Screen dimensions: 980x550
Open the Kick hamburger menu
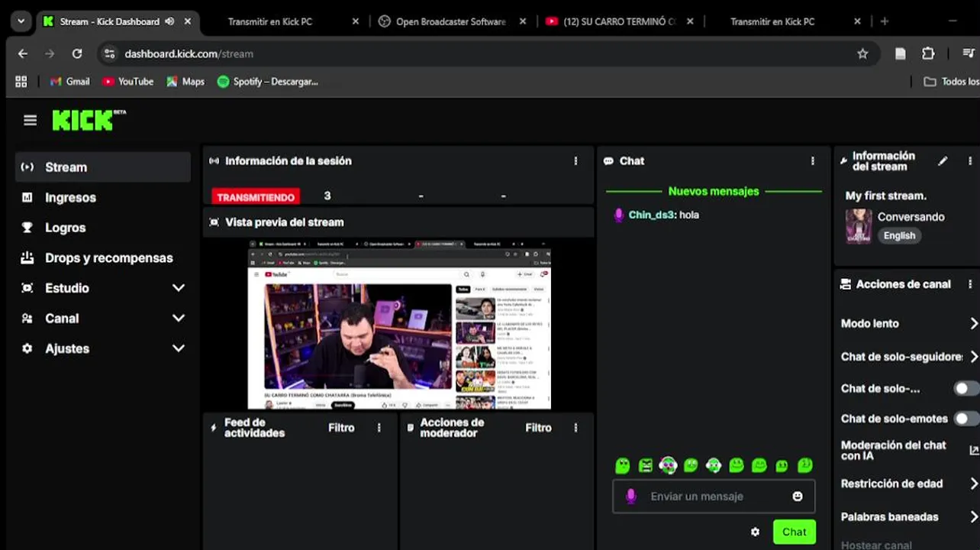tap(30, 120)
